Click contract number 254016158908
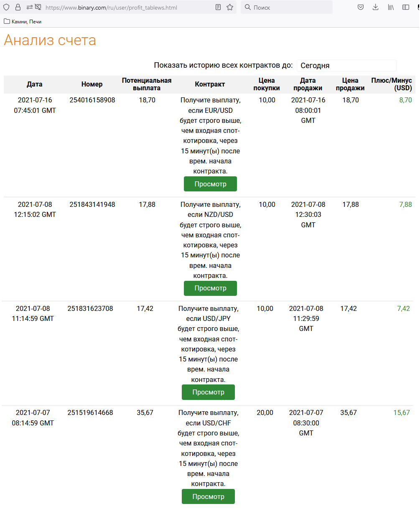The image size is (420, 514). pos(92,100)
